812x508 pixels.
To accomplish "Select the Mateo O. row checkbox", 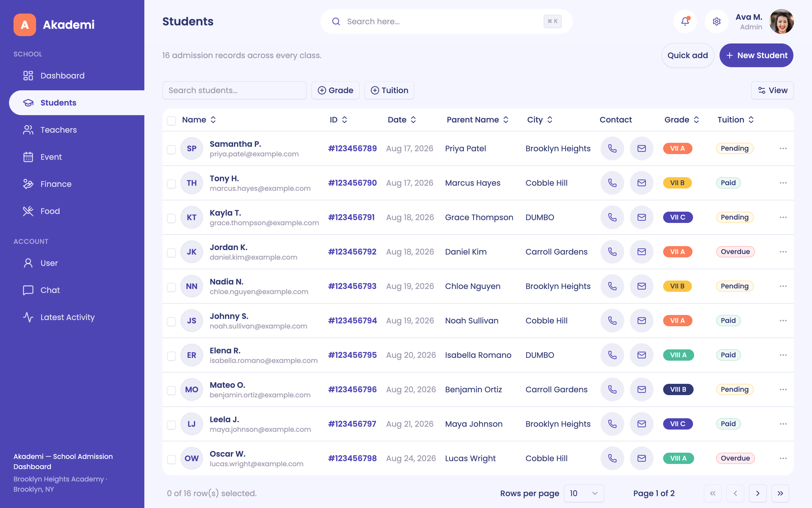I will click(171, 390).
